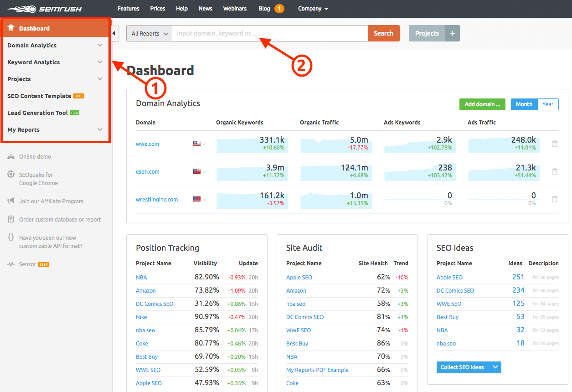Image resolution: width=572 pixels, height=392 pixels.
Task: Click the Sensor pulse icon
Action: 11,264
